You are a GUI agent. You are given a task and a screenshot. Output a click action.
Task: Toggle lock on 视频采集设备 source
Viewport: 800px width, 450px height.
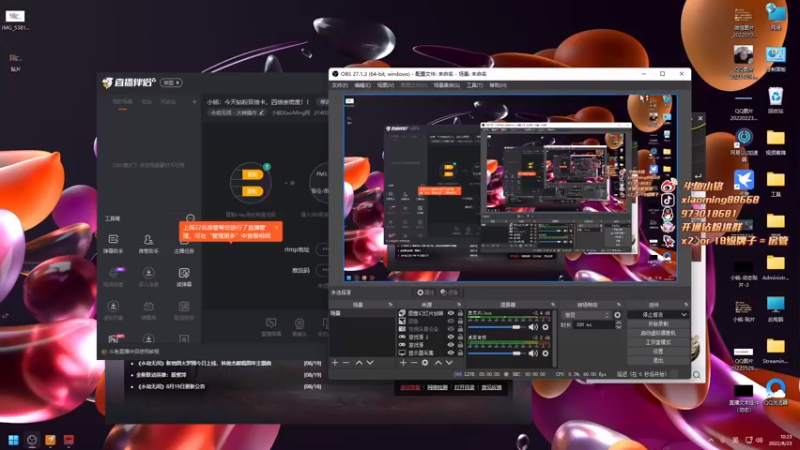pyautogui.click(x=460, y=329)
